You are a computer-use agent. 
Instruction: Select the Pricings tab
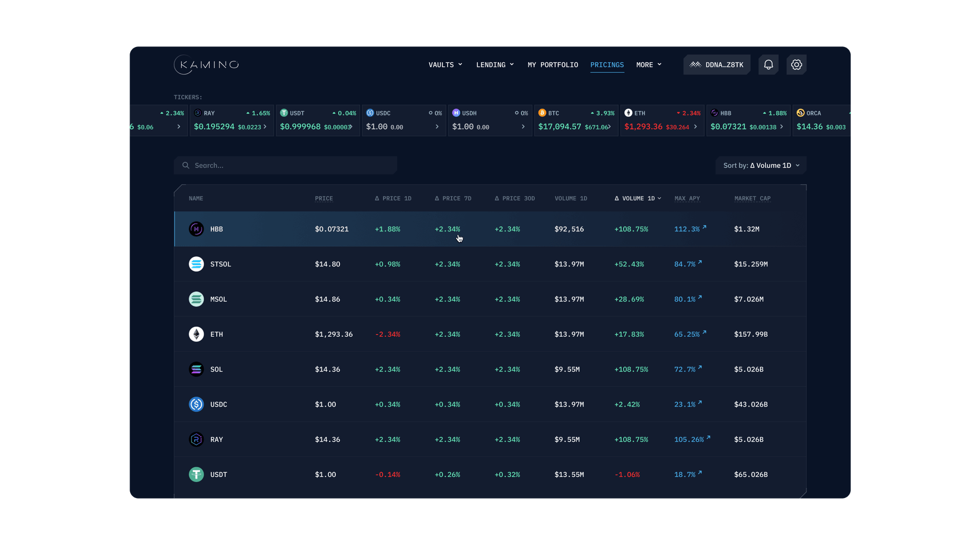607,65
